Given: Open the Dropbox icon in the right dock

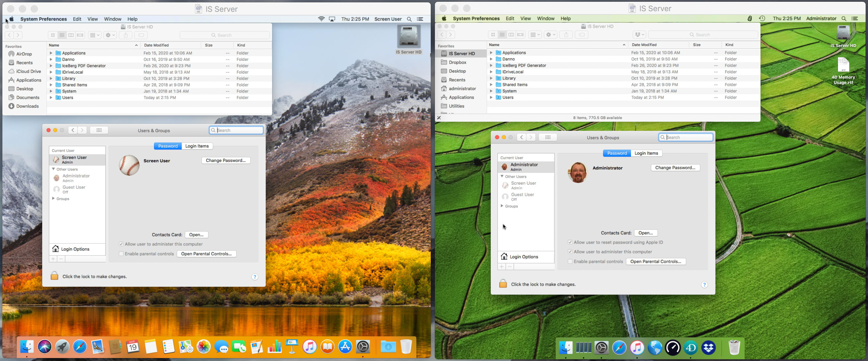Looking at the screenshot, I should point(708,347).
